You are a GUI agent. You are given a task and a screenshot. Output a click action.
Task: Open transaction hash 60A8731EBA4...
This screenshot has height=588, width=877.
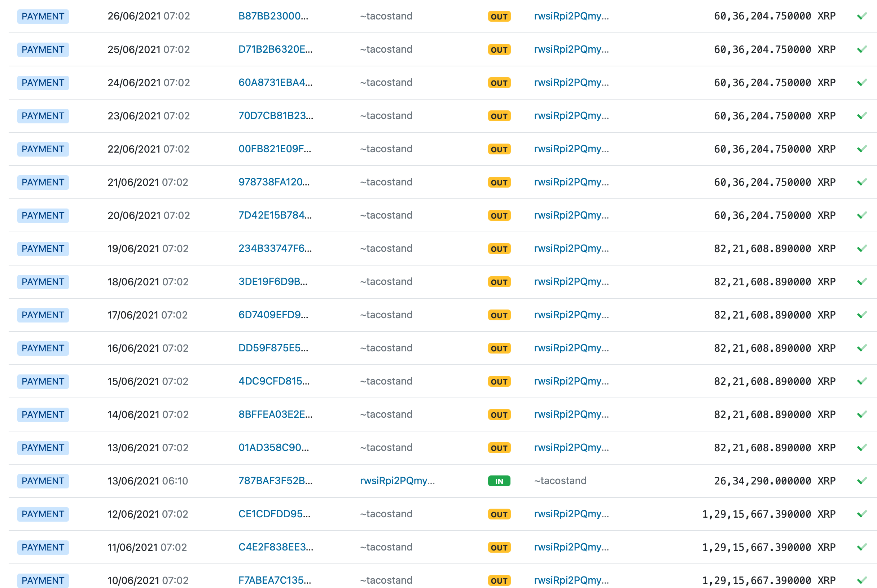pos(276,83)
